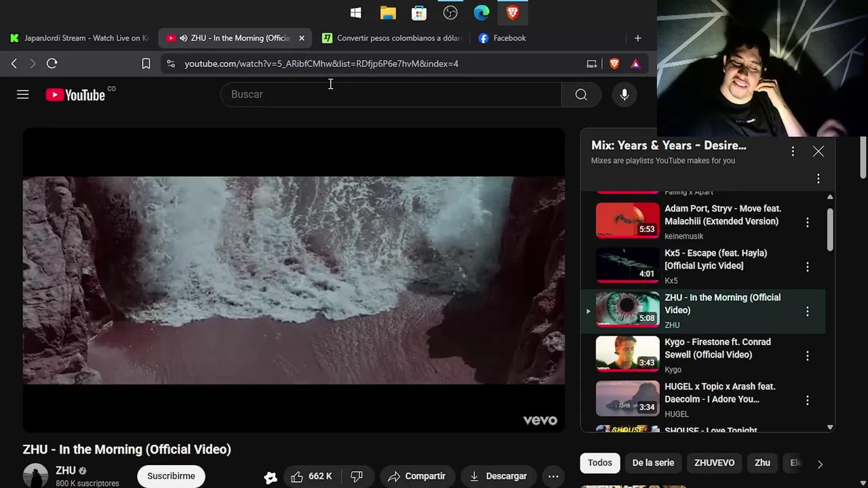This screenshot has width=868, height=488.
Task: Open Brave Shields lion icon
Action: [614, 64]
